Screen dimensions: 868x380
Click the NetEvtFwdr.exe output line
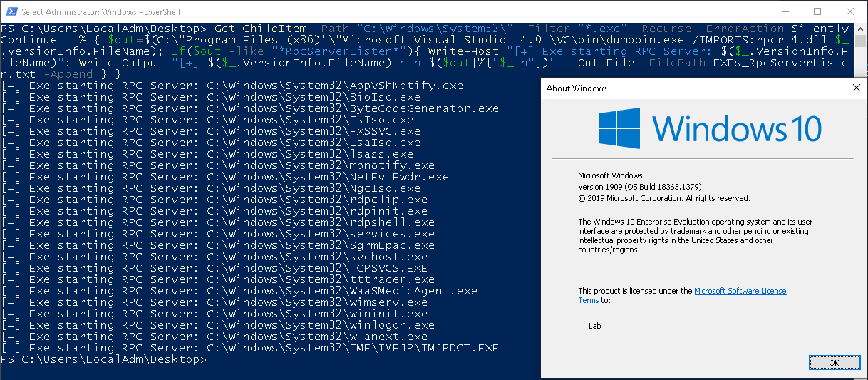(225, 177)
